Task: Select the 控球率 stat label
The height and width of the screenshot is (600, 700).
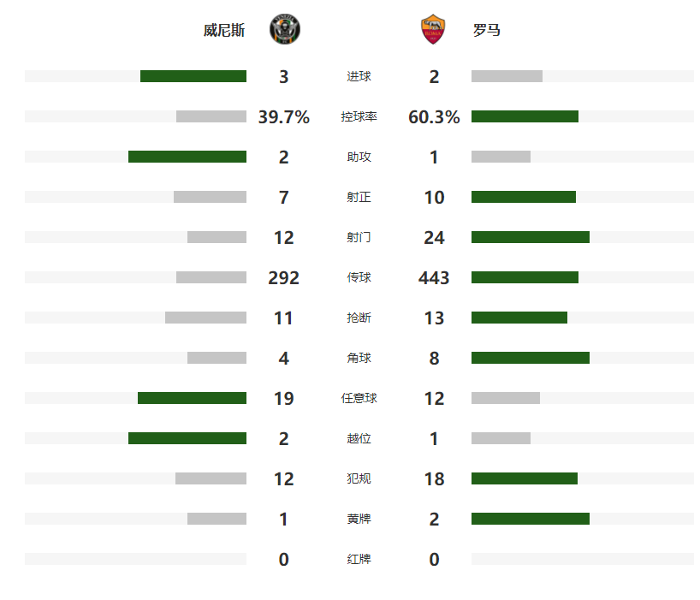Action: pyautogui.click(x=359, y=116)
